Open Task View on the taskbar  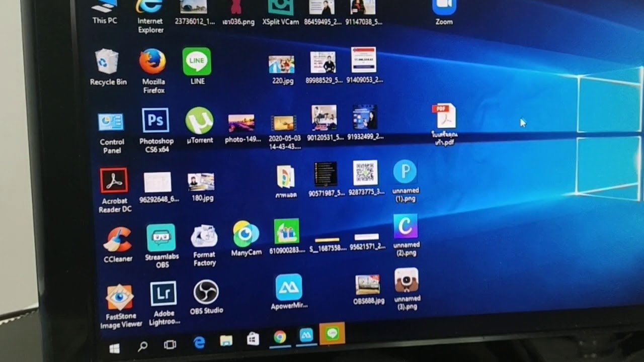coord(171,345)
